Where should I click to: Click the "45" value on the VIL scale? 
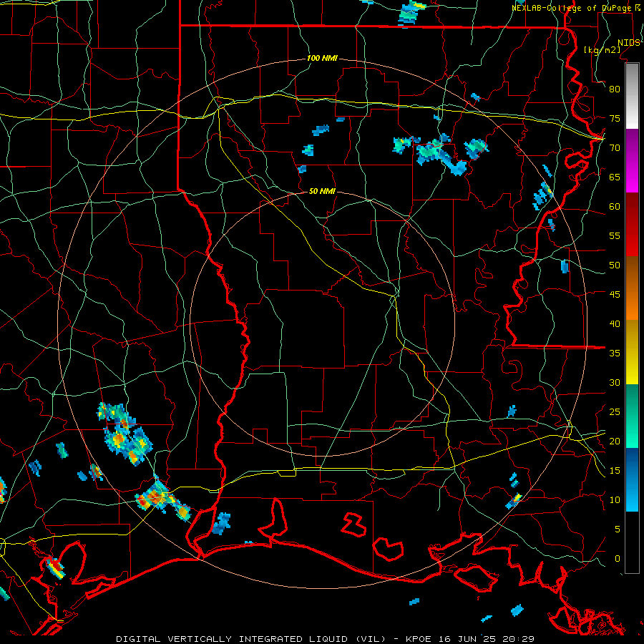615,295
